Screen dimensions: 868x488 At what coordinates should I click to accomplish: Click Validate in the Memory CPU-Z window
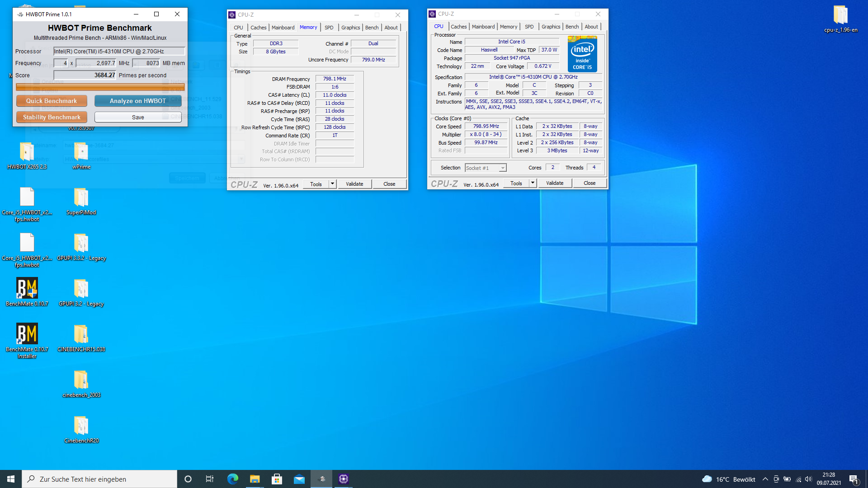354,184
